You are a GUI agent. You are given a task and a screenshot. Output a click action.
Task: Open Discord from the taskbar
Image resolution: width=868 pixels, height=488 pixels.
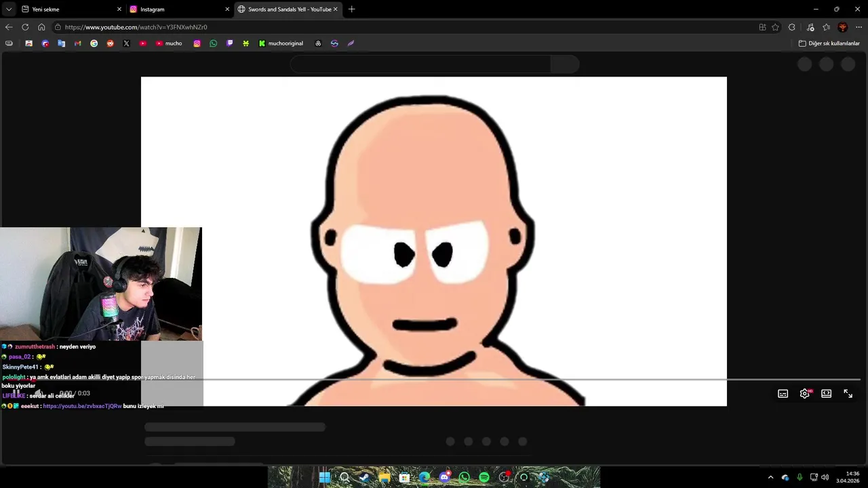click(444, 477)
